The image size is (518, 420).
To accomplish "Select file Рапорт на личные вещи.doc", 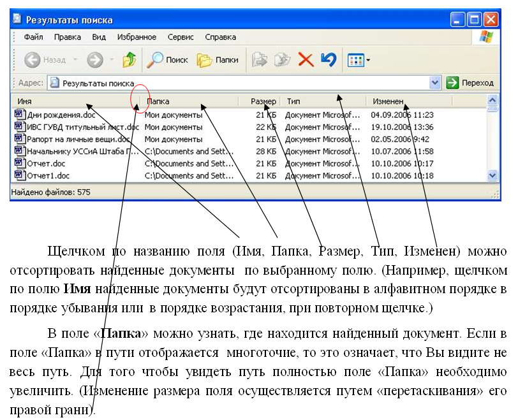I will coord(78,139).
